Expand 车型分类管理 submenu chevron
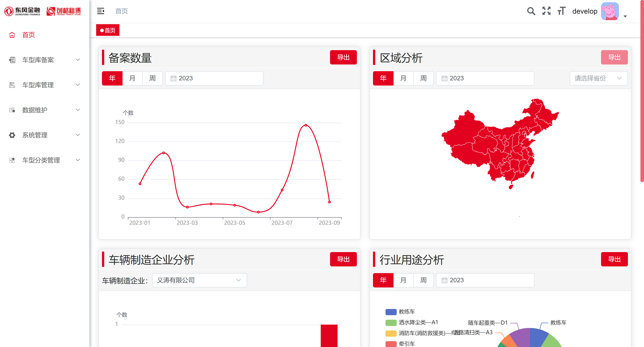This screenshot has height=347, width=644. (78, 160)
